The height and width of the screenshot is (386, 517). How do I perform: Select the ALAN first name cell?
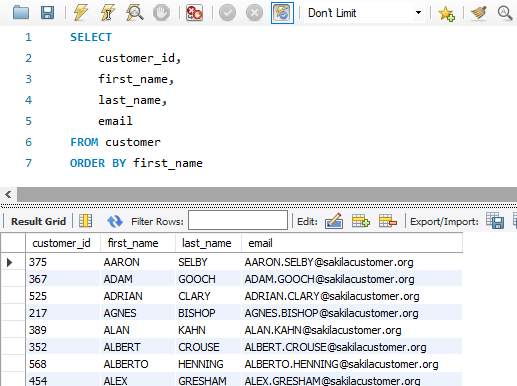tap(138, 330)
